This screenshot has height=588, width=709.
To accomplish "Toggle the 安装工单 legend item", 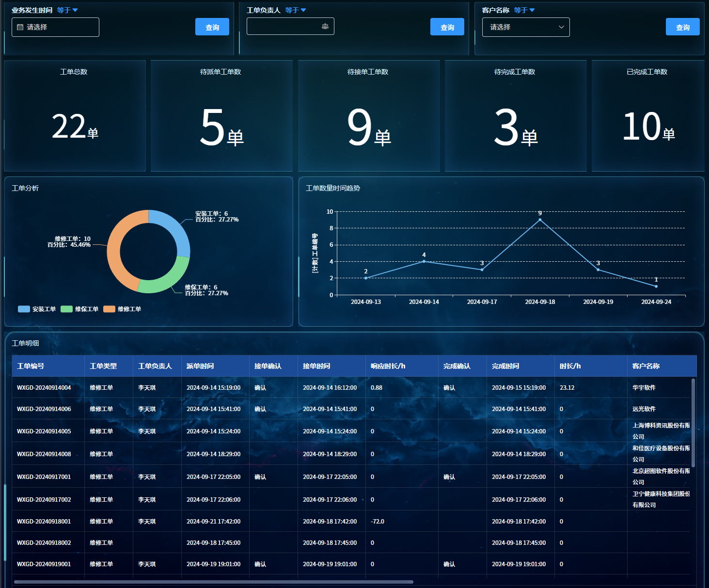I will [x=37, y=309].
